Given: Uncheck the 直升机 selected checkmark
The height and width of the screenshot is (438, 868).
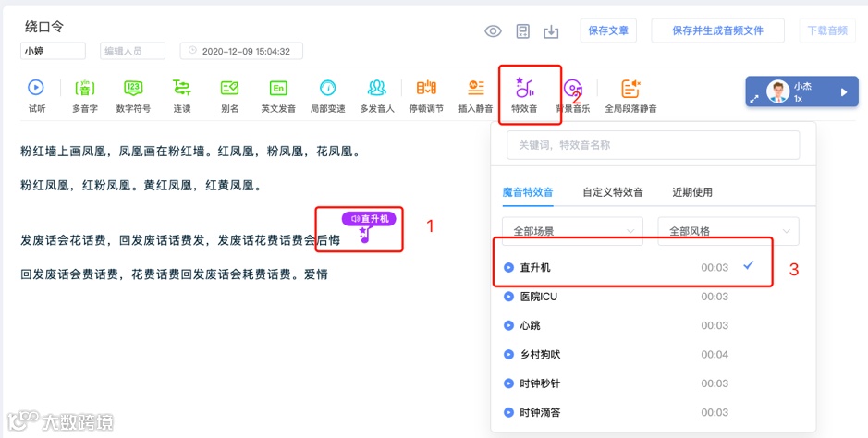Looking at the screenshot, I should (x=749, y=266).
